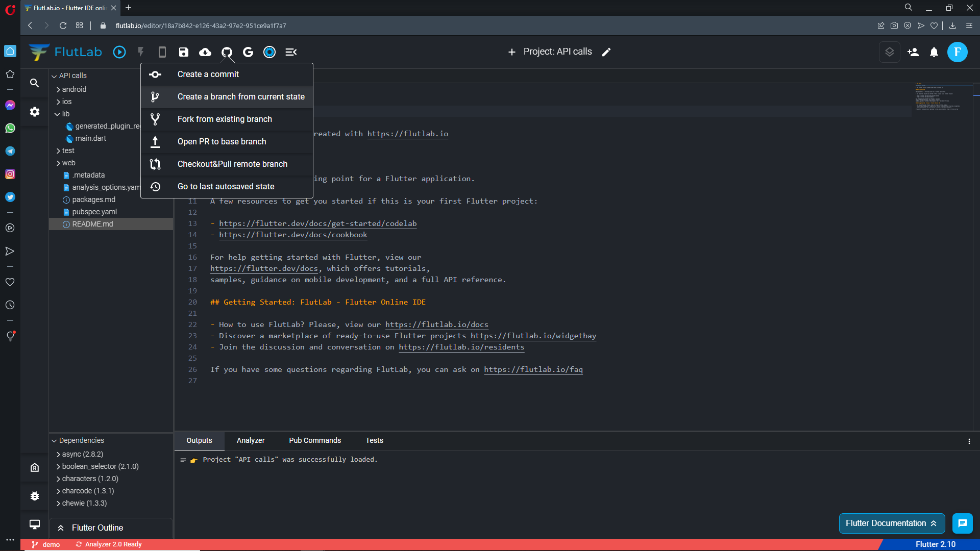980x551 pixels.
Task: Reload the browser page
Action: [x=63, y=26]
